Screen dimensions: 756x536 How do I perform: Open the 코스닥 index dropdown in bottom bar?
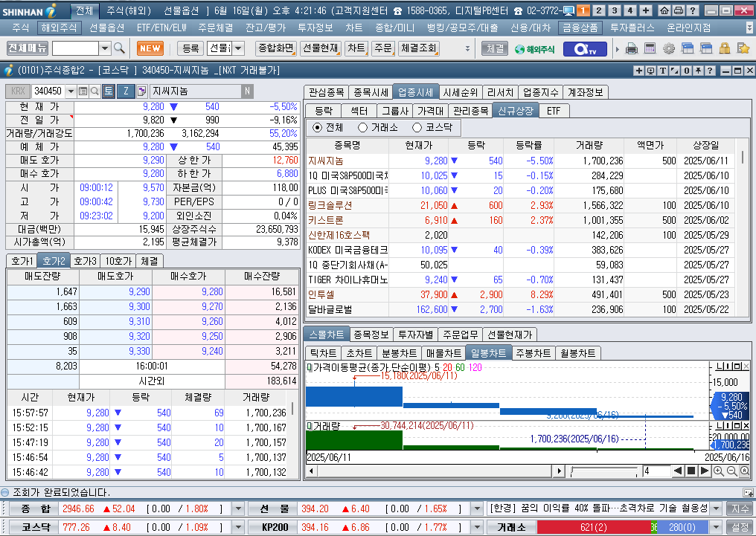click(238, 527)
